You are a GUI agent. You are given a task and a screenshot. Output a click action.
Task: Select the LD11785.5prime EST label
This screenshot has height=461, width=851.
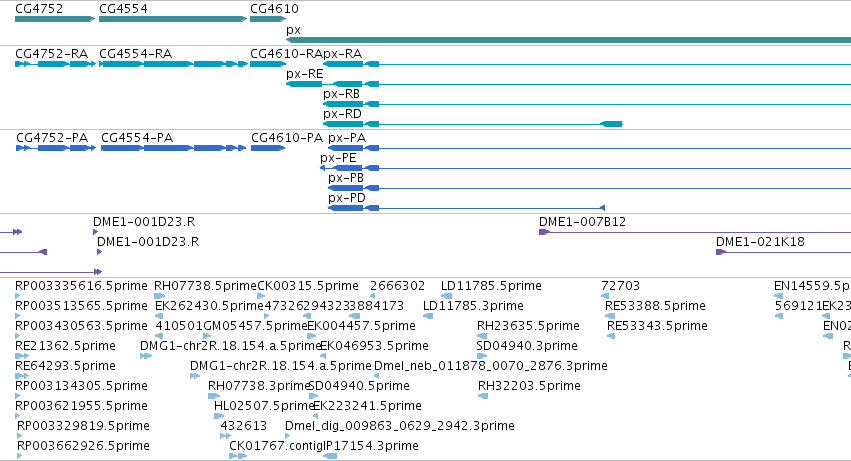point(491,286)
